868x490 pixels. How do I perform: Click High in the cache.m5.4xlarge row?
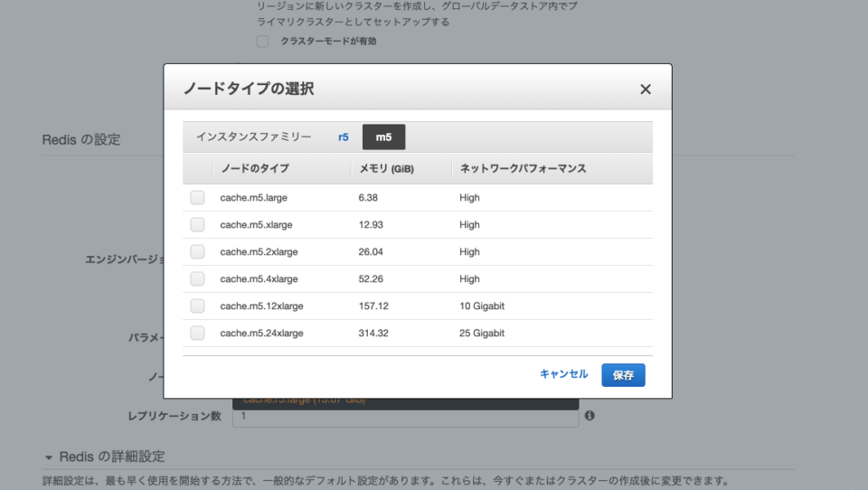click(x=469, y=279)
